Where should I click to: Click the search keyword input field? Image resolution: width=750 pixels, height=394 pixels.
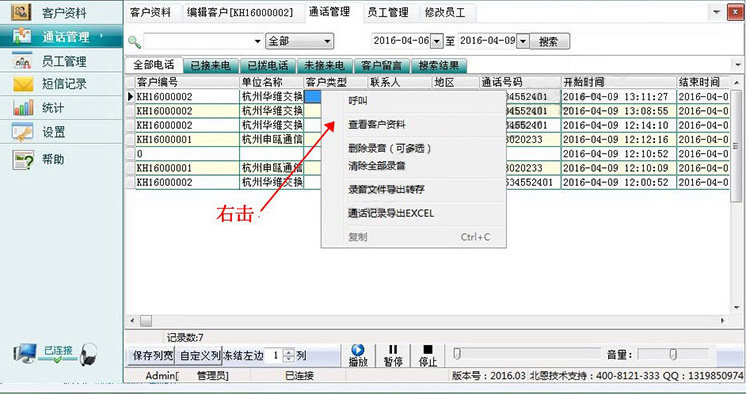[198, 42]
